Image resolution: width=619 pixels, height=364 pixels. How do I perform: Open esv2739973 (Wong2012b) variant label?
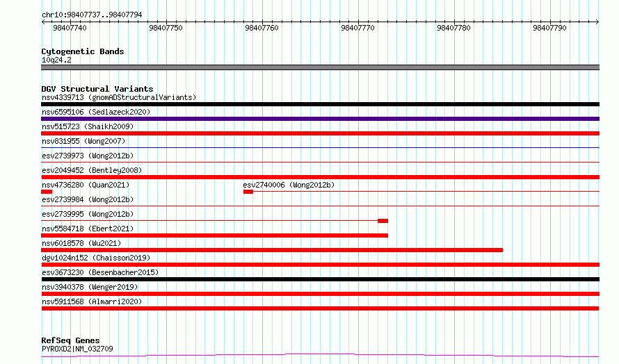(88, 156)
